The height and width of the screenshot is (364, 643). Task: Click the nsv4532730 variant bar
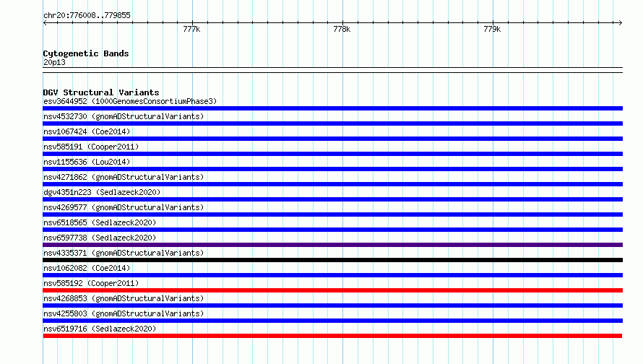332,123
